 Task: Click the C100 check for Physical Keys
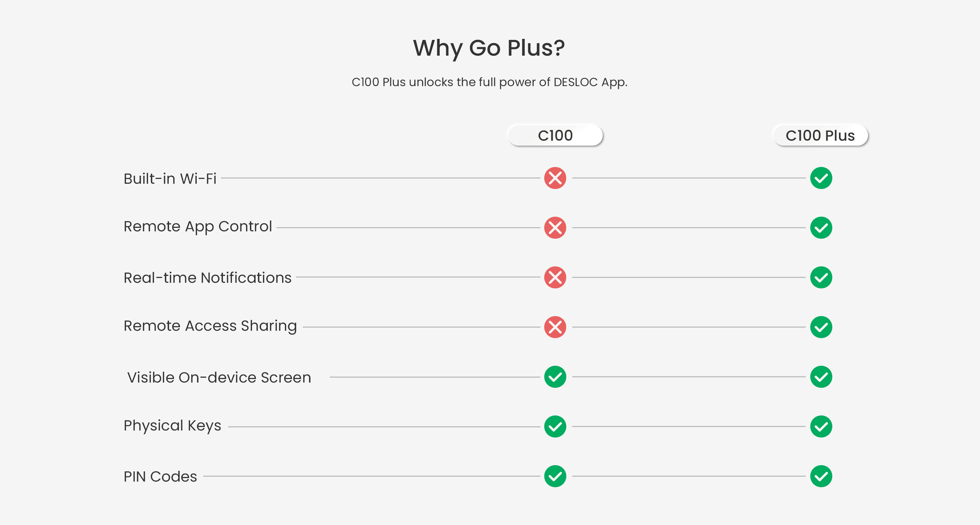[x=555, y=426]
